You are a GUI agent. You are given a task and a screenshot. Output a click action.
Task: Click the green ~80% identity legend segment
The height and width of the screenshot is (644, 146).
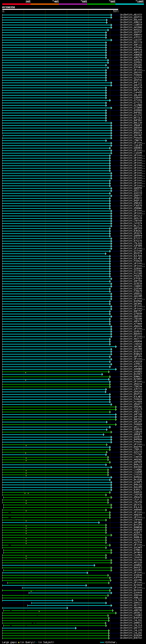(x=101, y=4)
